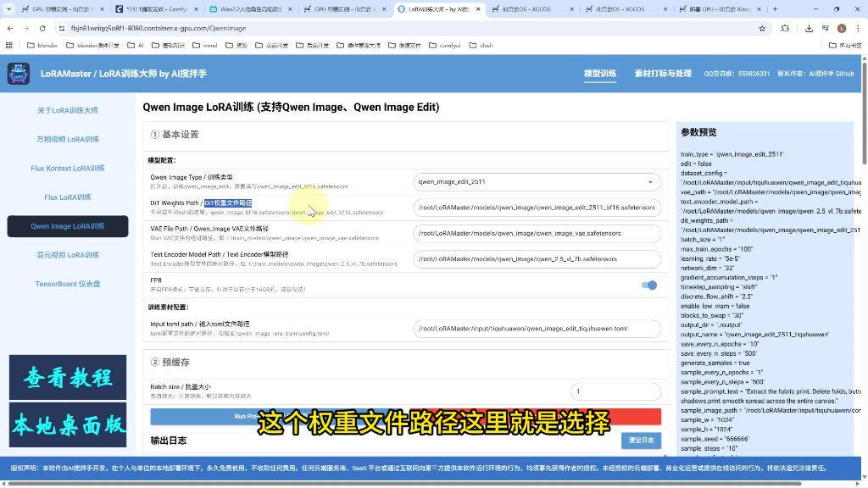View site information icon in address bar
The image size is (868, 488).
pyautogui.click(x=61, y=28)
